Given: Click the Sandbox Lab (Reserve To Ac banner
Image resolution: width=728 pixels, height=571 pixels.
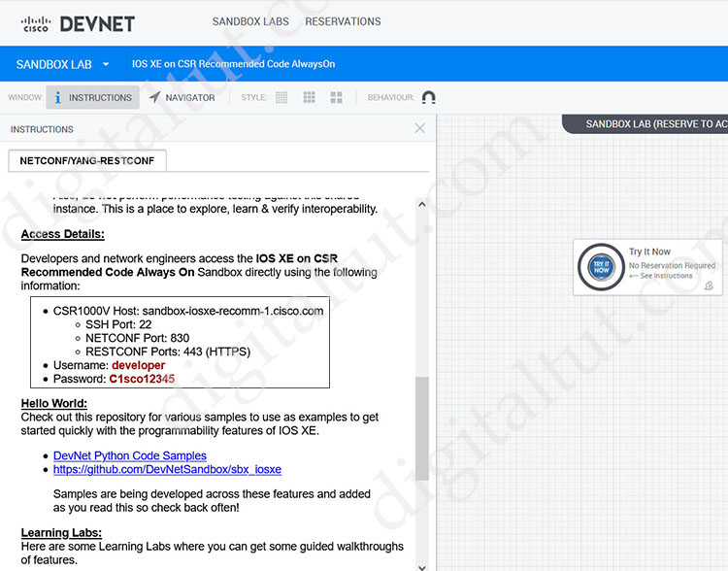Looking at the screenshot, I should [645, 124].
